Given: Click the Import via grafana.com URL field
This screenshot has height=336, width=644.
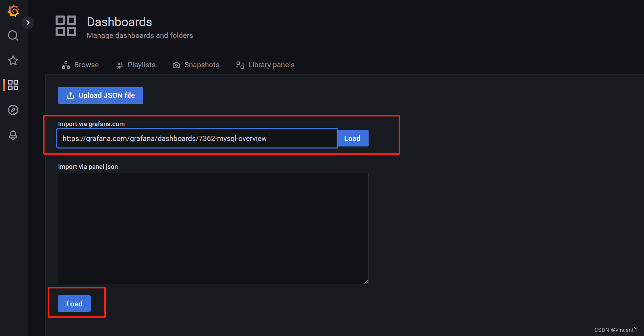Looking at the screenshot, I should click(x=197, y=138).
